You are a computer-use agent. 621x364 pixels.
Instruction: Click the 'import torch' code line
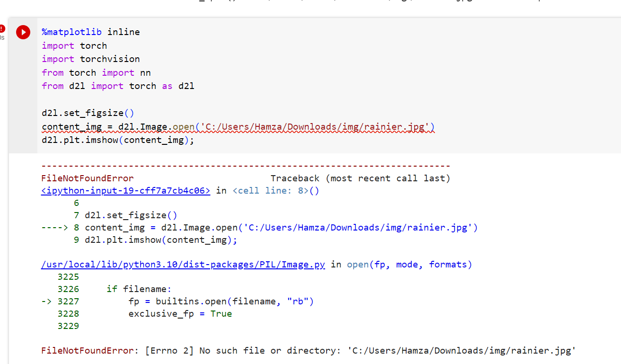[74, 46]
